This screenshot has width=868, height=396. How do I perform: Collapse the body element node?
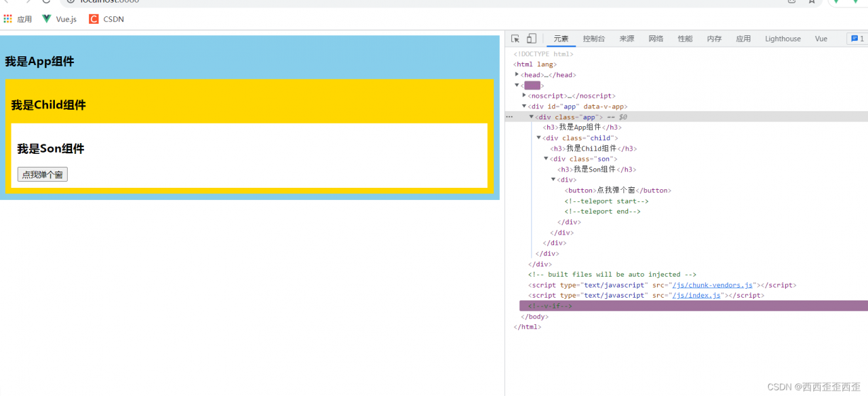[517, 85]
